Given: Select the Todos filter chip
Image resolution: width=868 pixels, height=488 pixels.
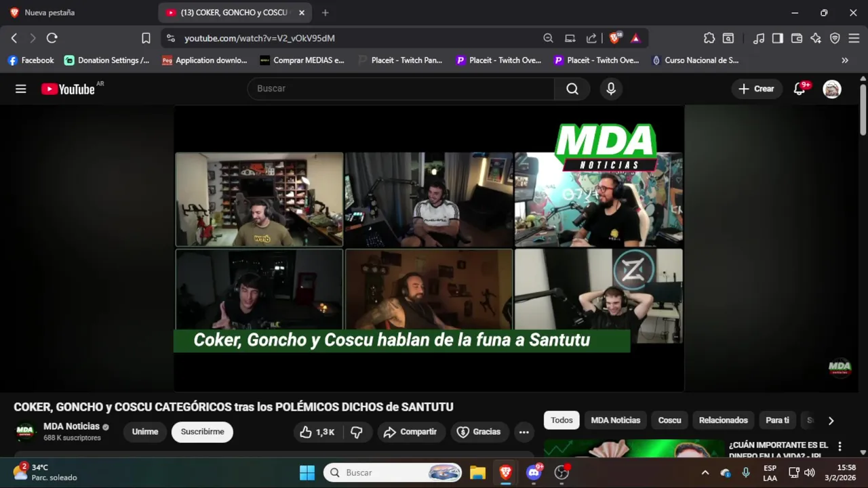Looking at the screenshot, I should pos(561,420).
